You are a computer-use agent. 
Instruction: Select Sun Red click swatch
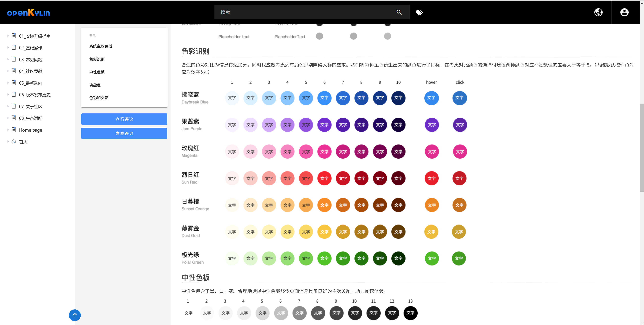459,179
